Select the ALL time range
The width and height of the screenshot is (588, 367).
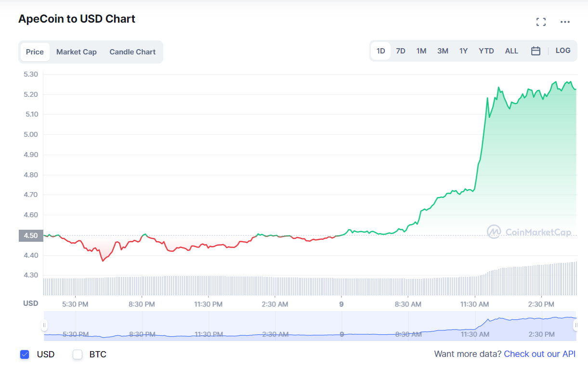click(x=511, y=51)
